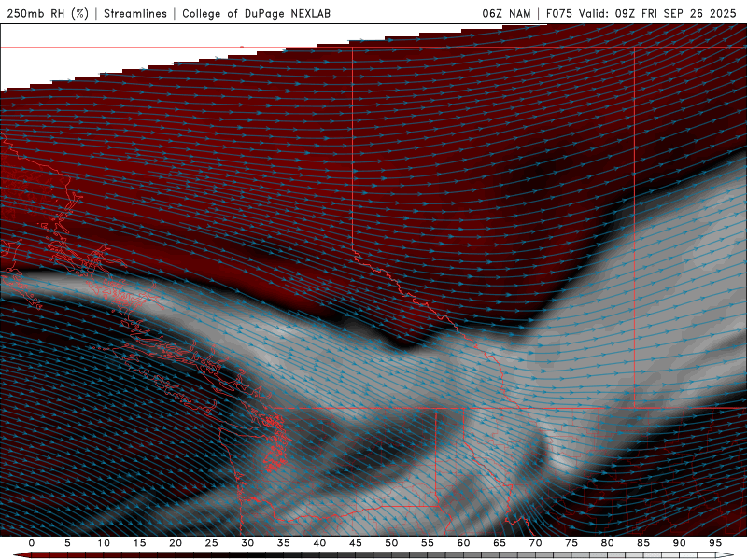This screenshot has height=560, width=747.
Task: Click 'F075 Valid: 09Z FRI SEP 26 2025'
Action: 641,13
